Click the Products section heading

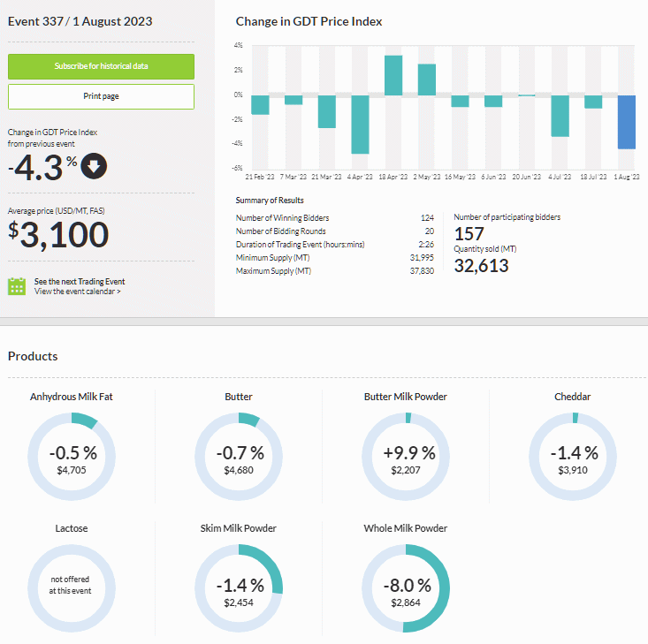(x=33, y=356)
